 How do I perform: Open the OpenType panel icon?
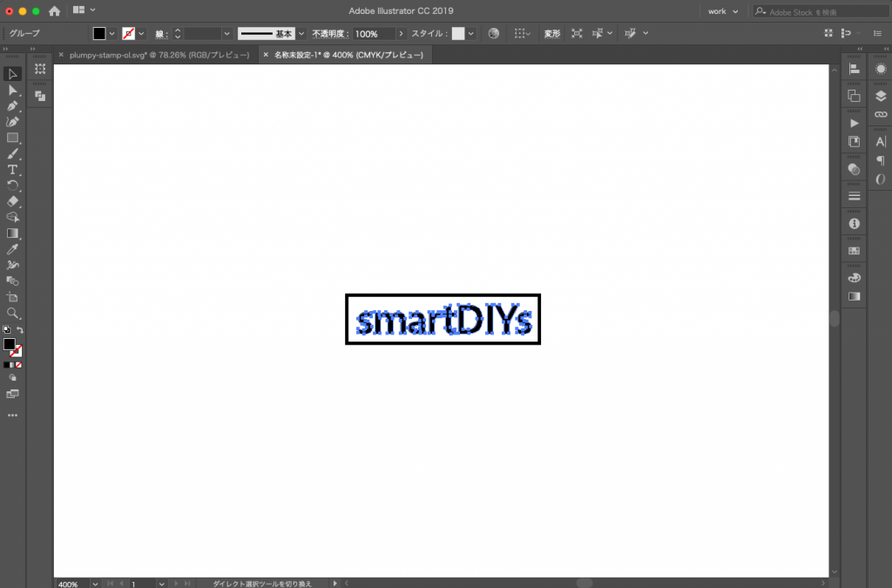click(x=881, y=179)
